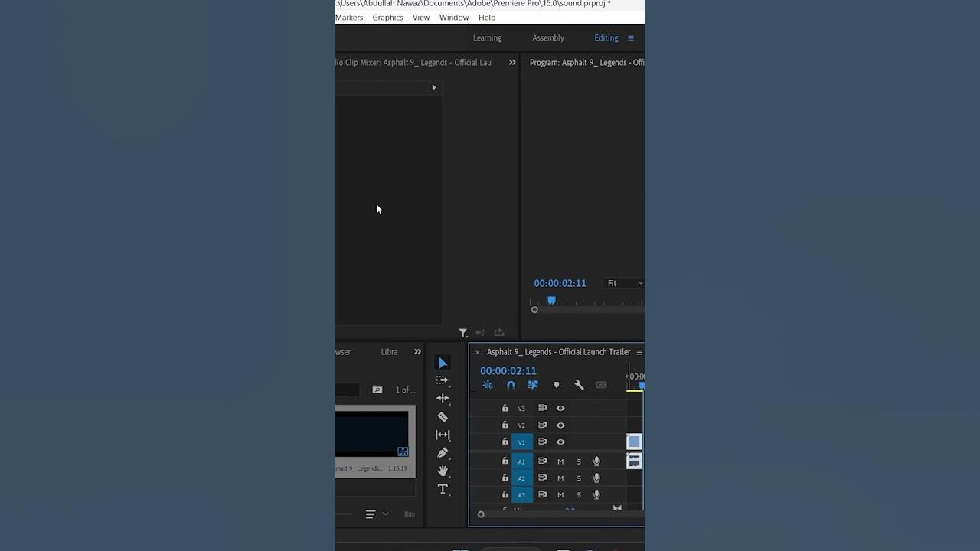Click the captions CC icon in timeline
Viewport: 980px width, 551px height.
point(602,385)
